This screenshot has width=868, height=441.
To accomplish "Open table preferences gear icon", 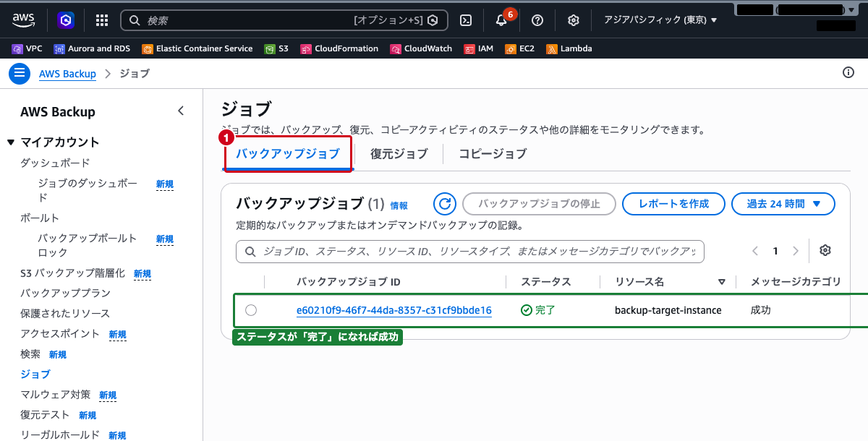I will [x=825, y=251].
